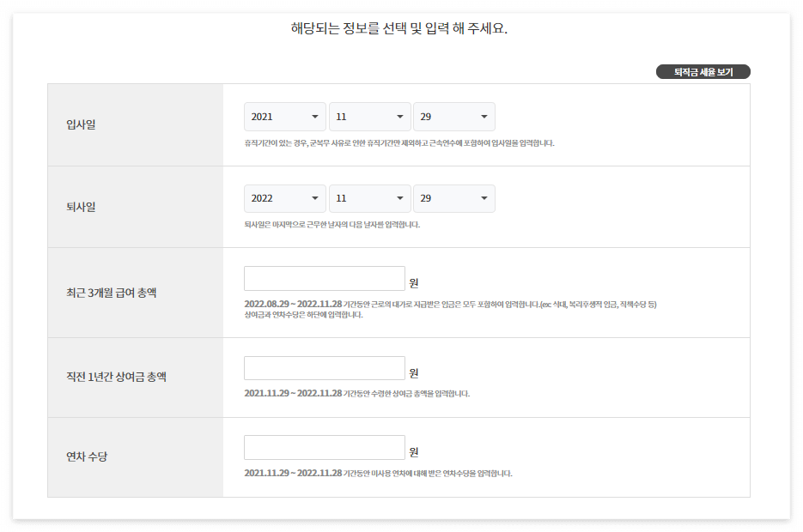Expand the 입사일 month dropdown showing 11

(369, 116)
